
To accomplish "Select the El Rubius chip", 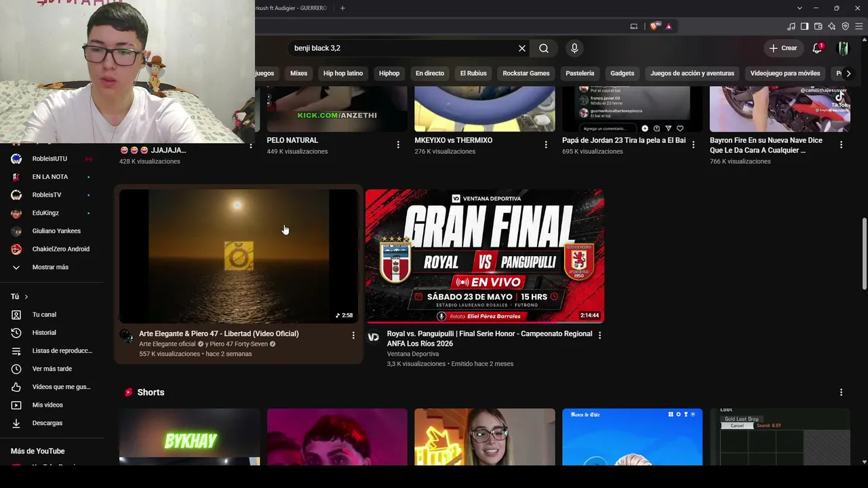I will pos(473,73).
